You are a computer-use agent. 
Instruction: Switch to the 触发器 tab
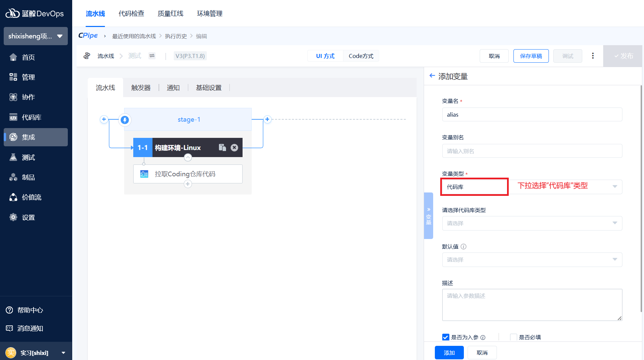(141, 88)
